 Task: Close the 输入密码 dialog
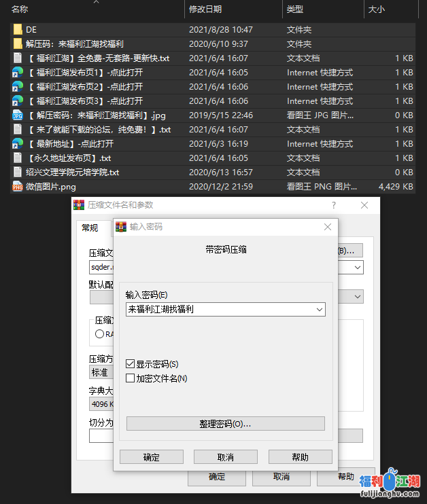[x=328, y=227]
